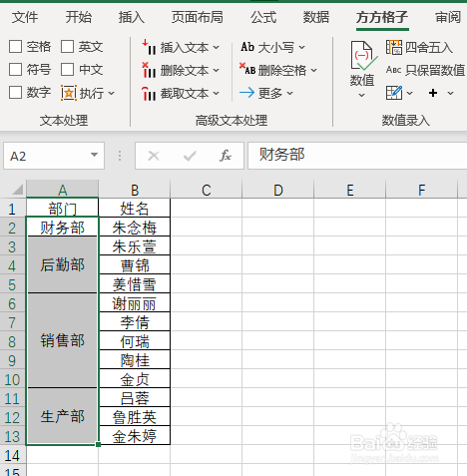Select the merged 后勤部 cell

63,264
